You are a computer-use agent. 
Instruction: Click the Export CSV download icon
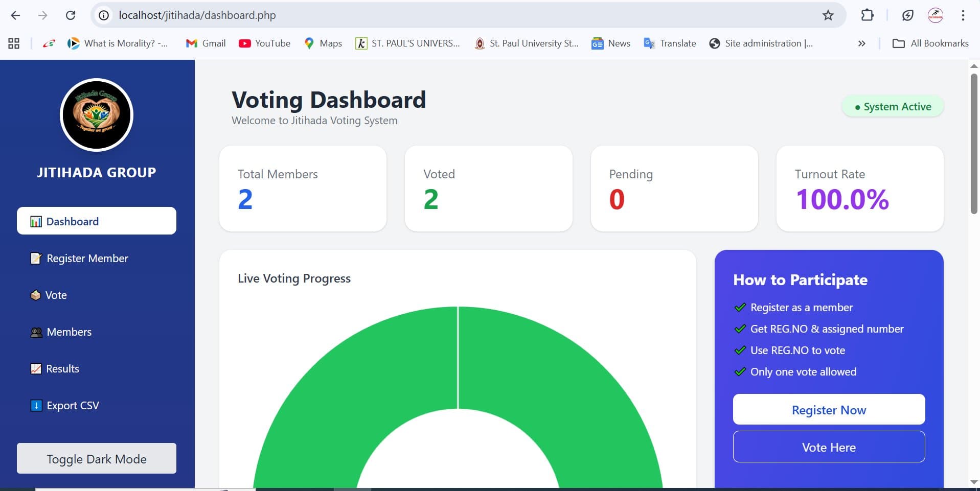click(35, 405)
